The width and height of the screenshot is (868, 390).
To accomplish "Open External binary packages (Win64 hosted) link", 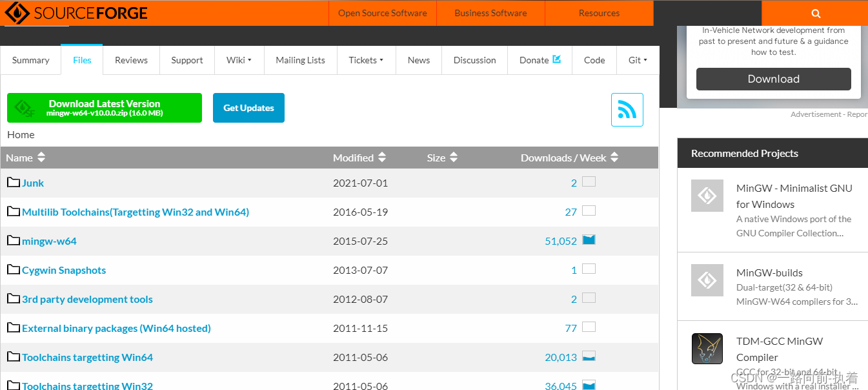I will coord(116,328).
